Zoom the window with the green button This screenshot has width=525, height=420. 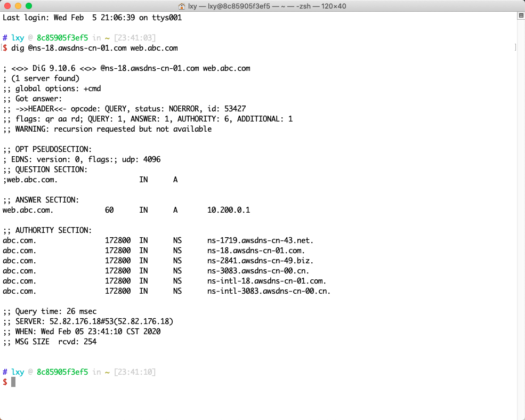pos(29,6)
